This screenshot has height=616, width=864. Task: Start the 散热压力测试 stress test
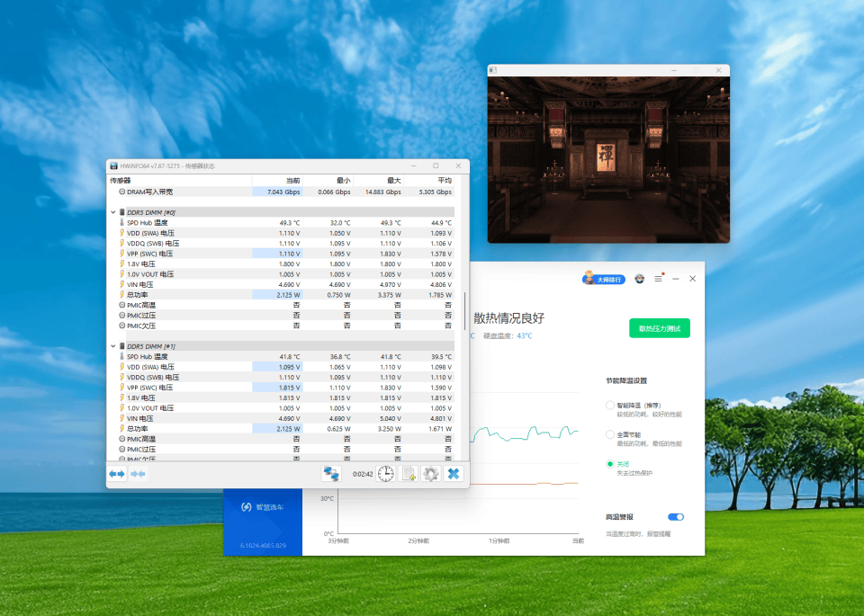[660, 328]
